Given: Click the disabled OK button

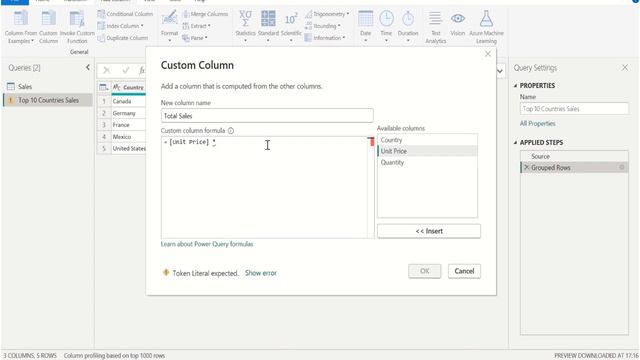Looking at the screenshot, I should [424, 271].
